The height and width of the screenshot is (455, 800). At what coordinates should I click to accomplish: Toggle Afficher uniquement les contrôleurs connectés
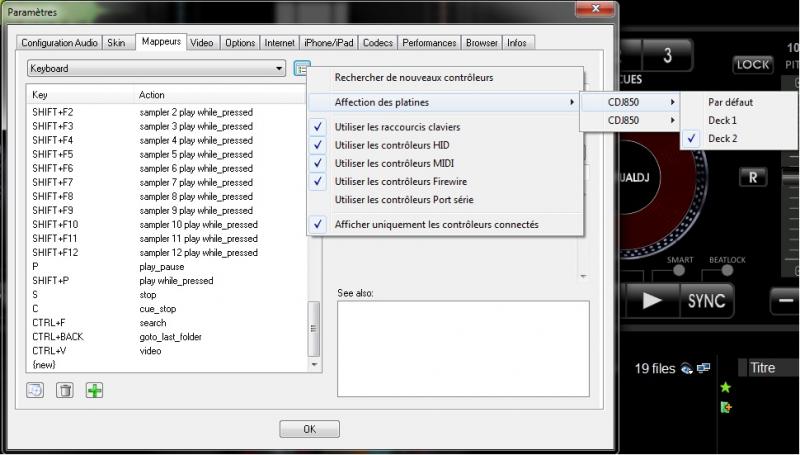pyautogui.click(x=444, y=224)
